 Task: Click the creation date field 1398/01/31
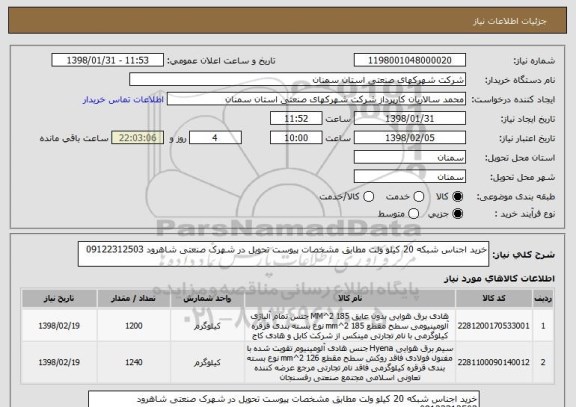pos(410,118)
